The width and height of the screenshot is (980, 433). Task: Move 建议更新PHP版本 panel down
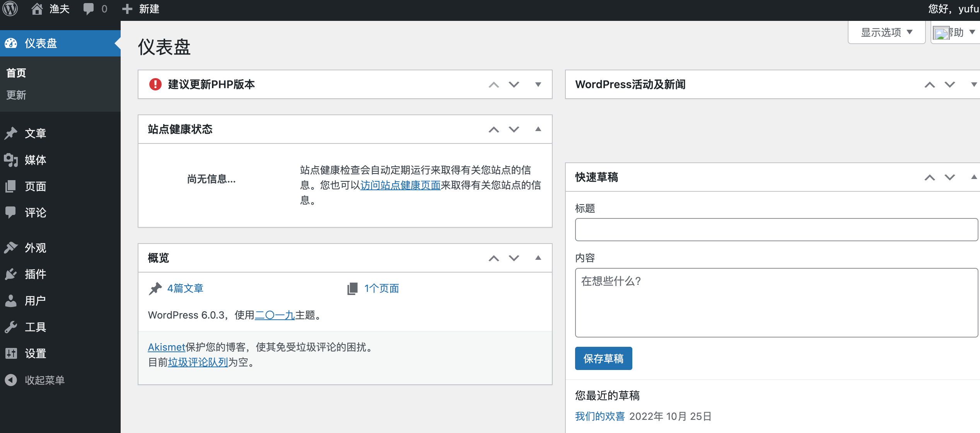coord(514,85)
